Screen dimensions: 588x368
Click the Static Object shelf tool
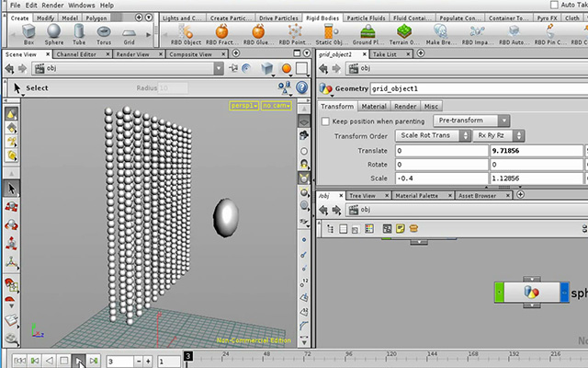332,35
